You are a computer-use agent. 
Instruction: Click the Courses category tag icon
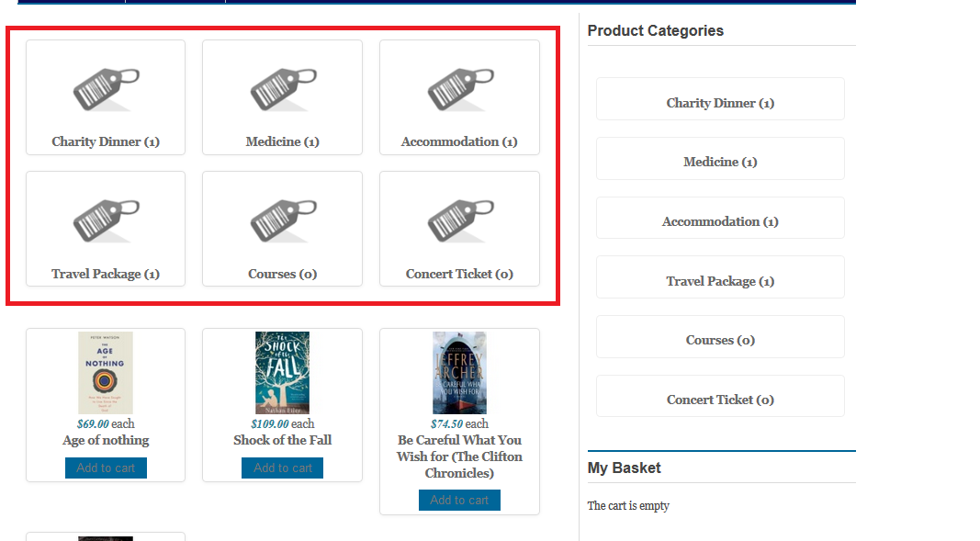coord(283,221)
